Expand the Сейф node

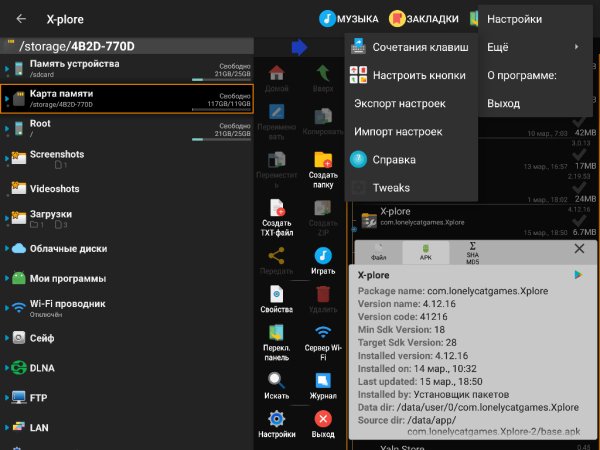(7, 338)
